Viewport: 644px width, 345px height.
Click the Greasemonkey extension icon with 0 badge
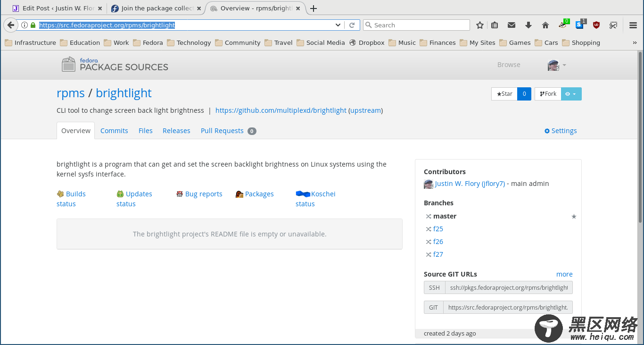click(x=563, y=25)
